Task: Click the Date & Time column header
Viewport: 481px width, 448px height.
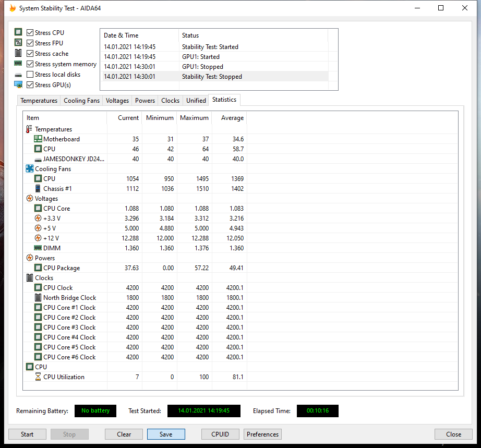Action: (x=140, y=35)
